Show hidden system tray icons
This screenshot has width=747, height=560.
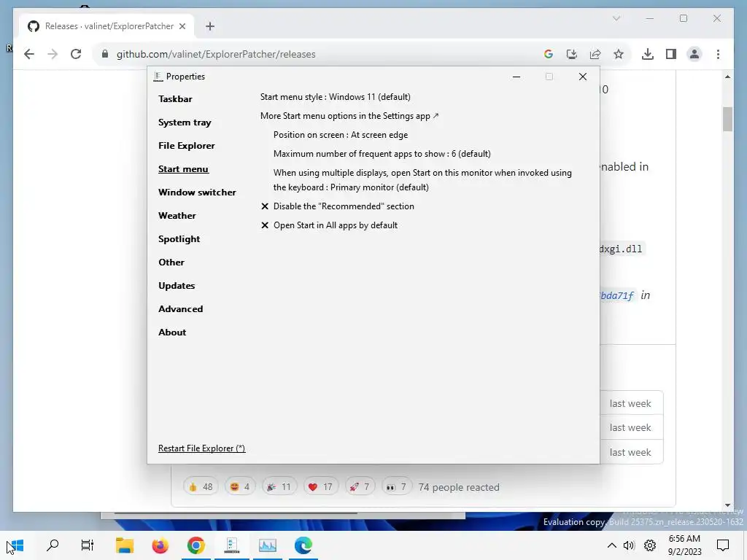tap(612, 545)
